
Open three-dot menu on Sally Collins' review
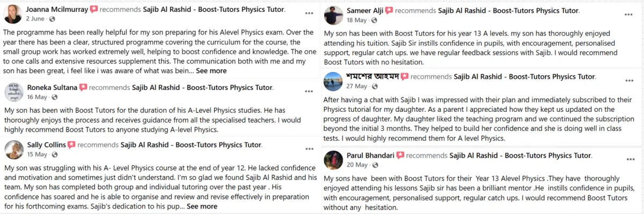pyautogui.click(x=309, y=149)
